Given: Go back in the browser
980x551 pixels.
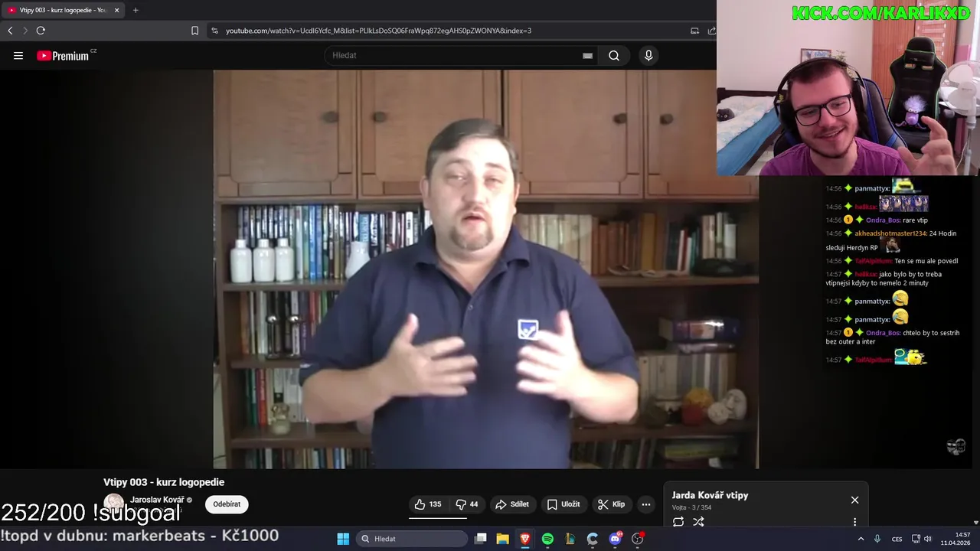Looking at the screenshot, I should (x=10, y=31).
